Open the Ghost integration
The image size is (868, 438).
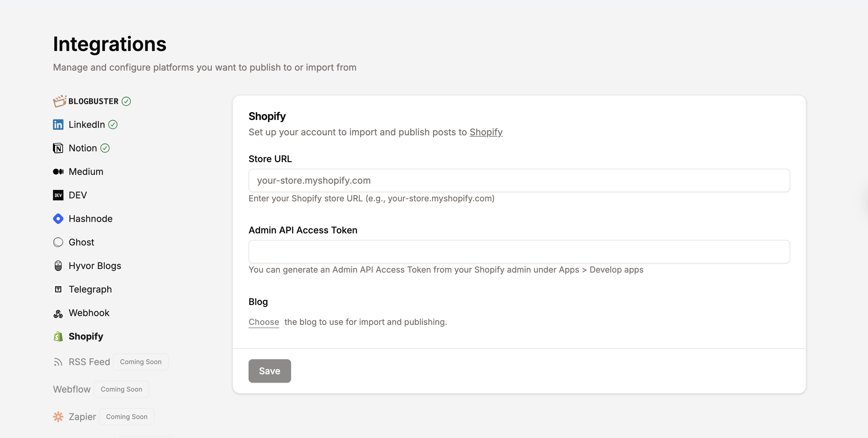coord(81,243)
